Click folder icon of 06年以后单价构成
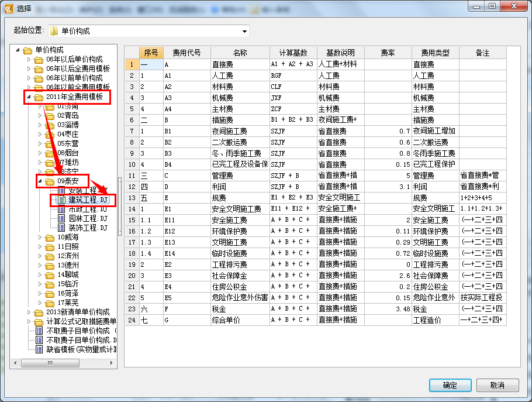Image resolution: width=532 pixels, height=402 pixels. (x=39, y=60)
